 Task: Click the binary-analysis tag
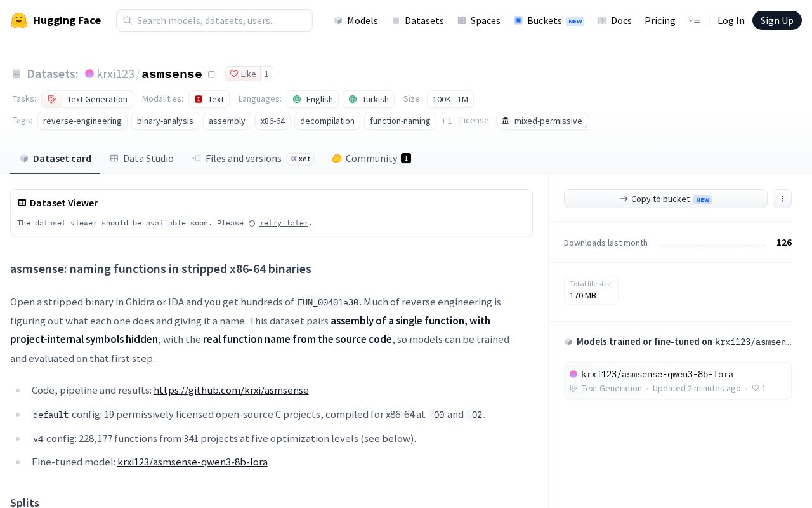pyautogui.click(x=165, y=121)
